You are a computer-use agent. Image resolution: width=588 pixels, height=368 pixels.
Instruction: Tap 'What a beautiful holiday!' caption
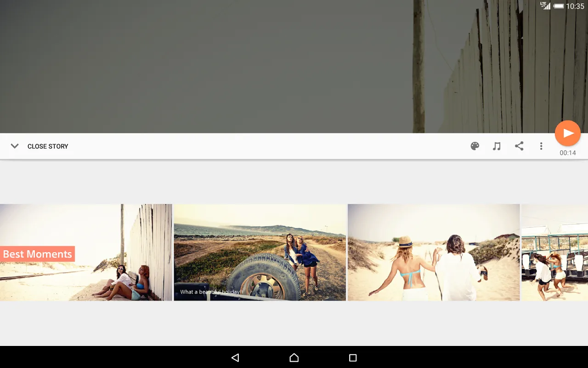pos(211,292)
